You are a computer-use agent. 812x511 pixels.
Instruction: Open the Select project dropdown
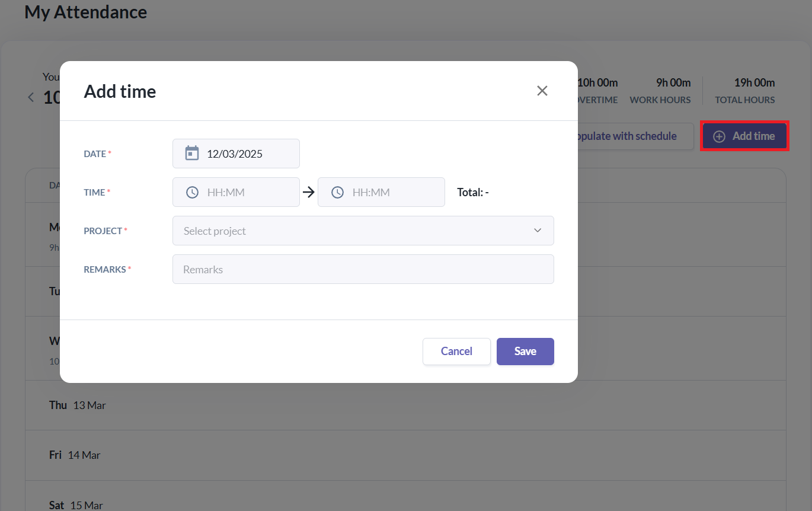pyautogui.click(x=363, y=231)
